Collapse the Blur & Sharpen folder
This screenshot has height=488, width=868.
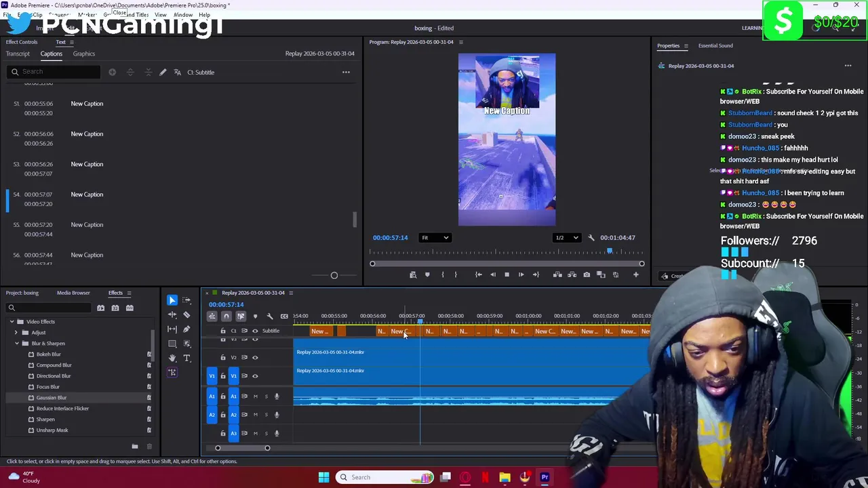(x=18, y=343)
